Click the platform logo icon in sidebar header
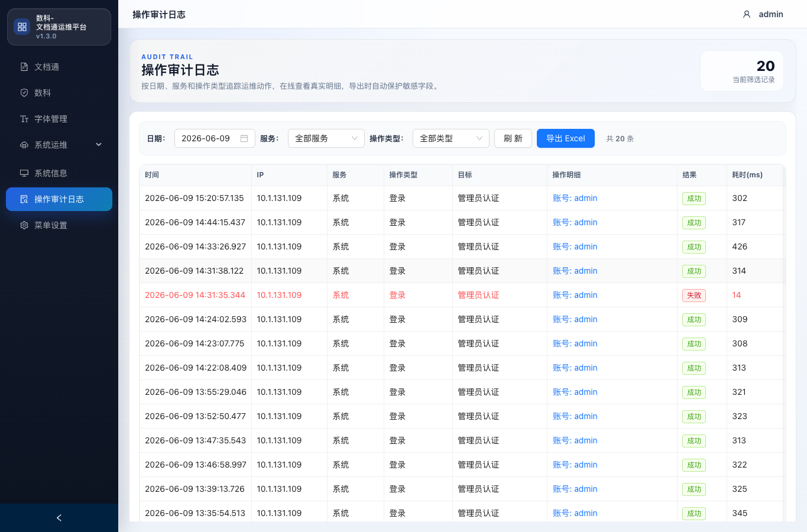Image resolution: width=807 pixels, height=532 pixels. [22, 27]
